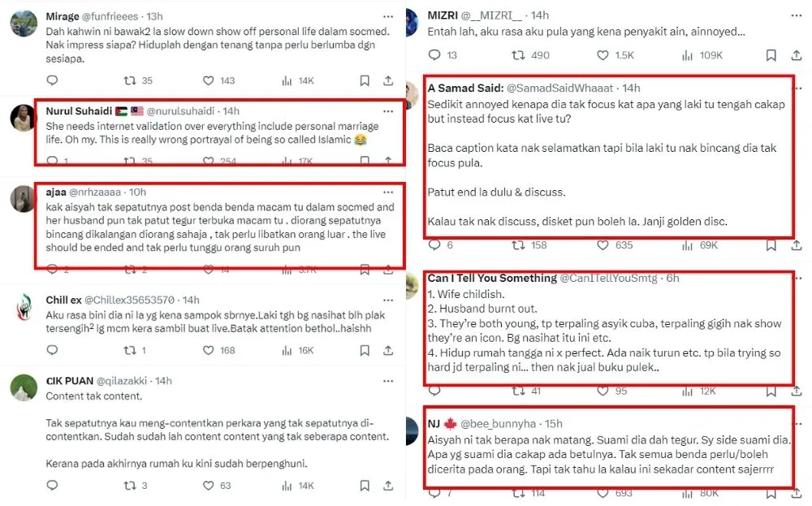Image resolution: width=812 pixels, height=506 pixels.
Task: Bookmark MIZRI's tweet
Action: tap(771, 55)
